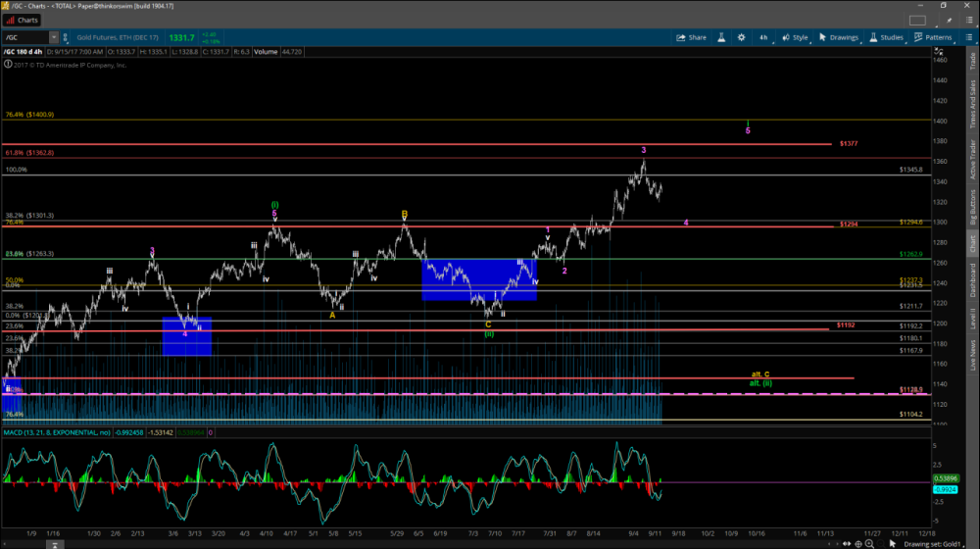Open the Trade side panel tab
Viewport: 980px width, 549px height.
971,60
